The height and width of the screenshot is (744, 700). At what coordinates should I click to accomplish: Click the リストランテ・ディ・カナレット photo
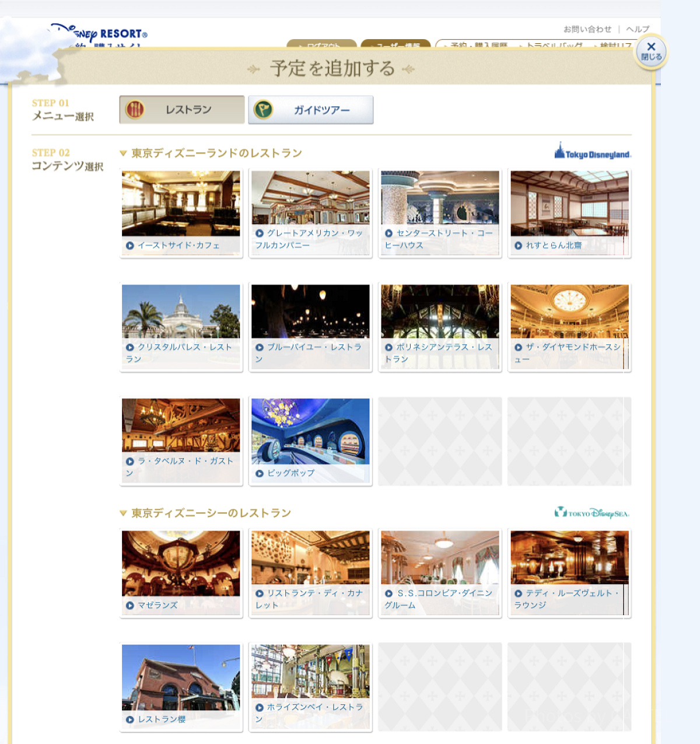click(310, 557)
